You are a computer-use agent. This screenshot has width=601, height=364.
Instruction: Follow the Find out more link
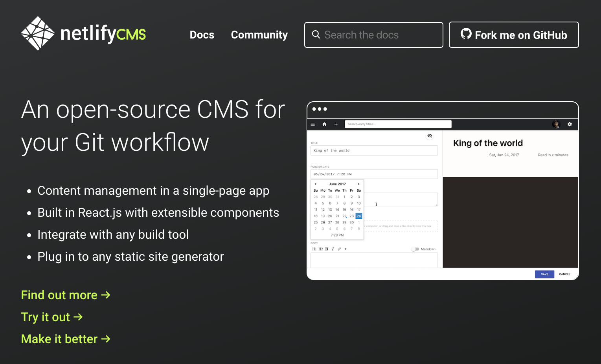(66, 295)
